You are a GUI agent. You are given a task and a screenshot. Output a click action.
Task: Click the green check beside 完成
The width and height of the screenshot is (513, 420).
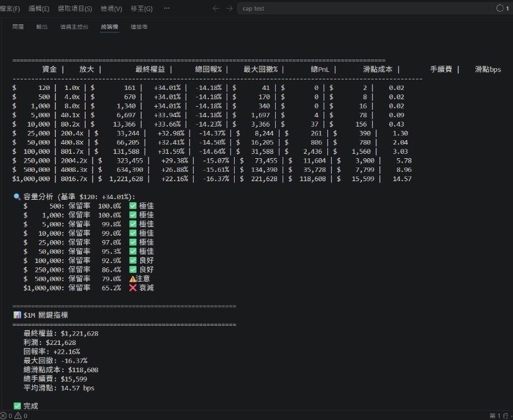click(17, 406)
